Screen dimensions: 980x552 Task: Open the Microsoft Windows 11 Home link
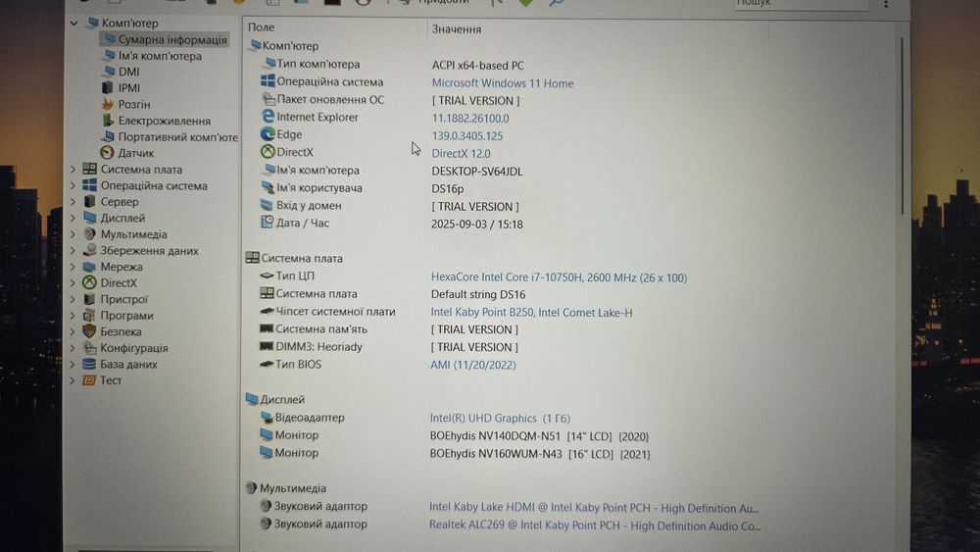click(503, 83)
